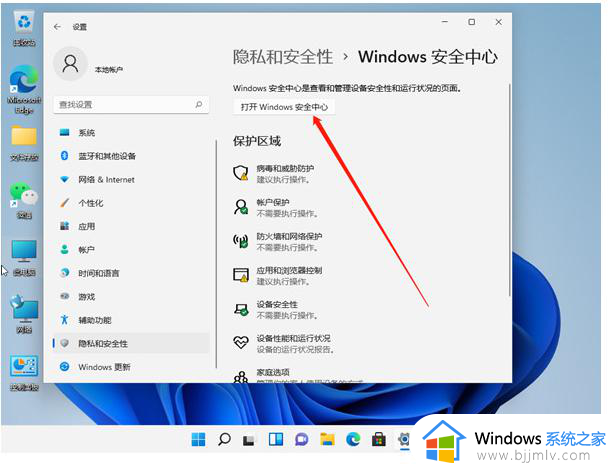This screenshot has width=611, height=469.
Task: Open 蓝牙和其他设备 settings category
Action: click(x=131, y=156)
